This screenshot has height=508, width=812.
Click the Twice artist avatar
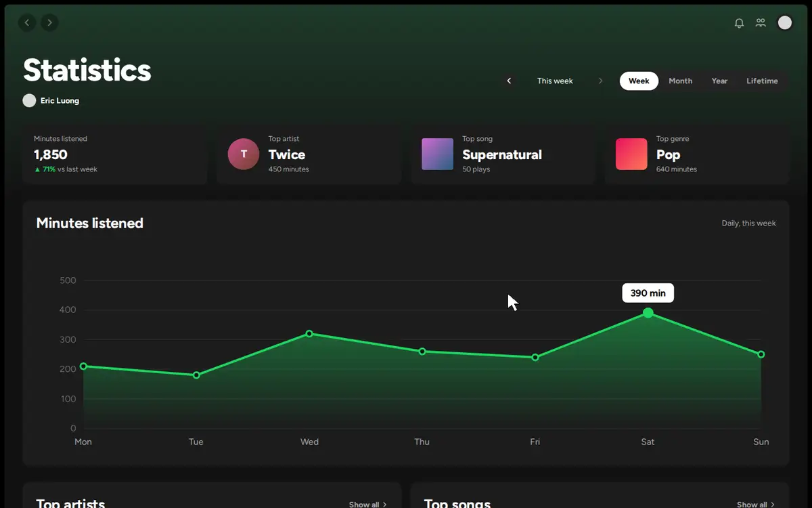click(244, 154)
